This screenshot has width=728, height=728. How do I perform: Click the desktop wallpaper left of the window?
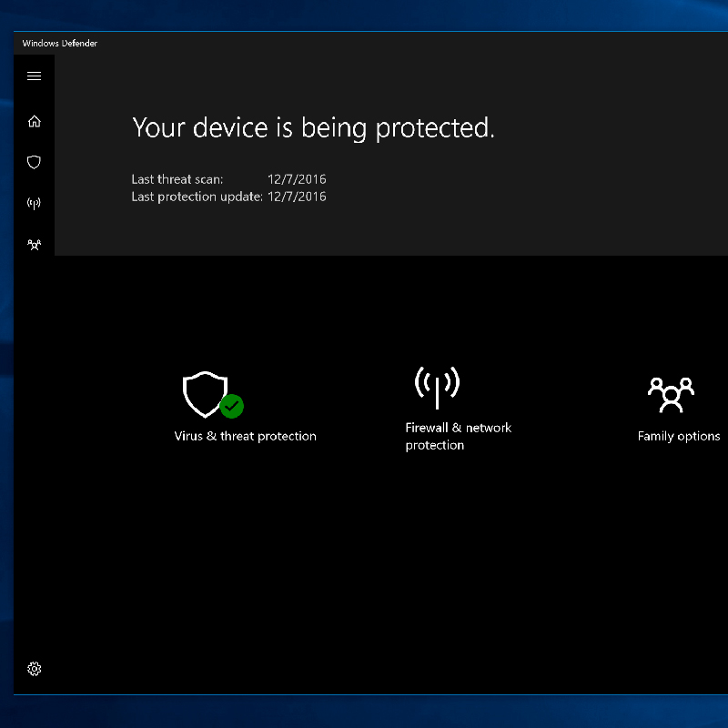click(6, 364)
